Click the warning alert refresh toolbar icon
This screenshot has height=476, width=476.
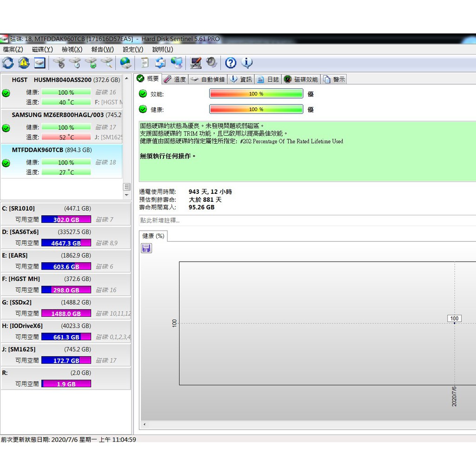click(24, 63)
